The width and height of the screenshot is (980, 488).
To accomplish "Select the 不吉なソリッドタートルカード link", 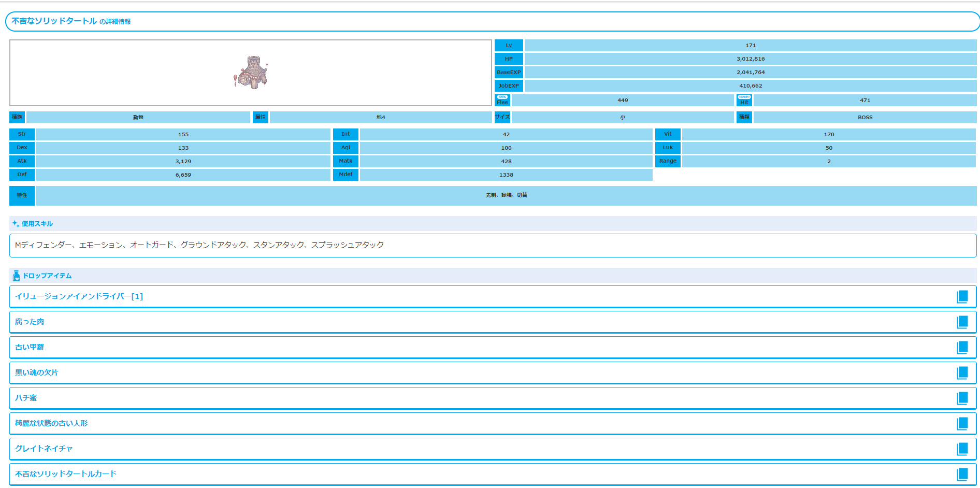I will (66, 474).
